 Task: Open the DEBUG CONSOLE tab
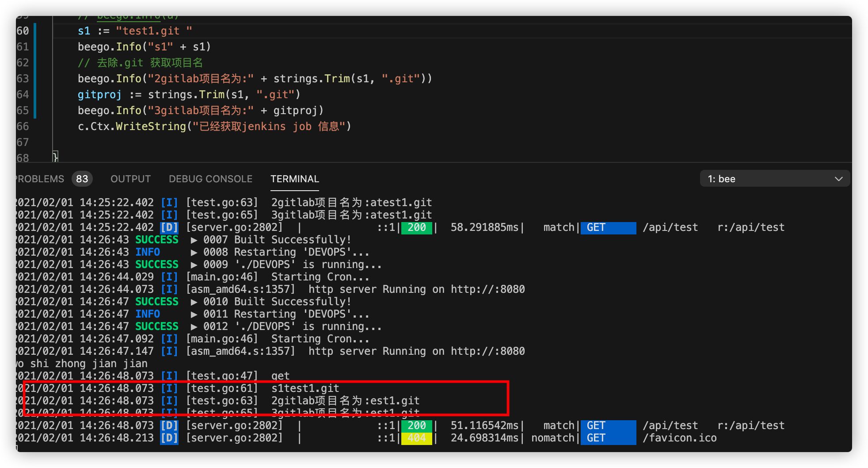210,179
